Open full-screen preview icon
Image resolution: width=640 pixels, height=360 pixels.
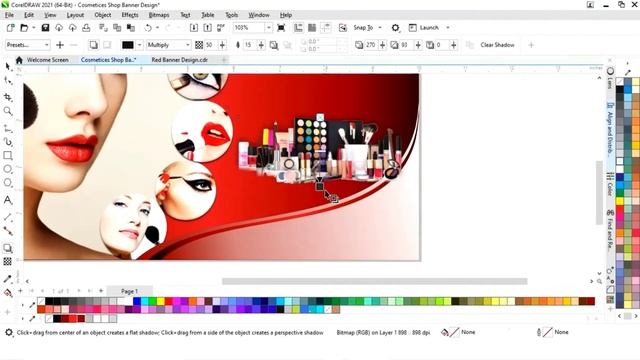[x=281, y=28]
